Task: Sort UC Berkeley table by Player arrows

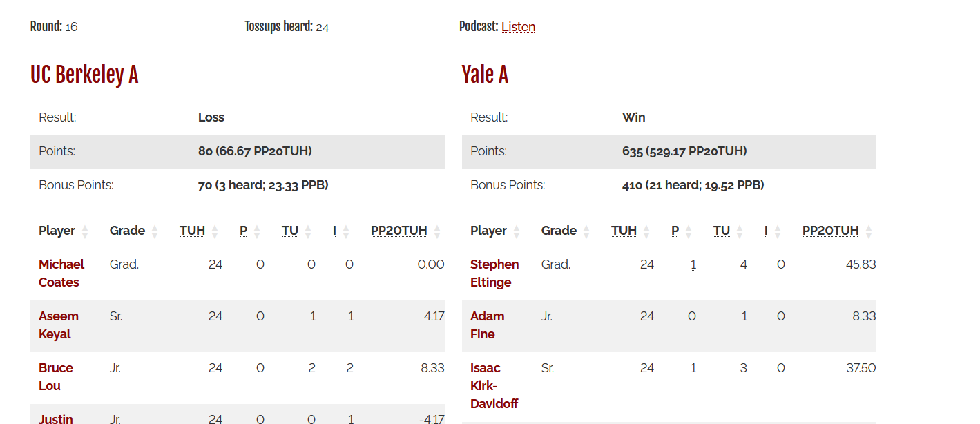Action: click(x=85, y=231)
